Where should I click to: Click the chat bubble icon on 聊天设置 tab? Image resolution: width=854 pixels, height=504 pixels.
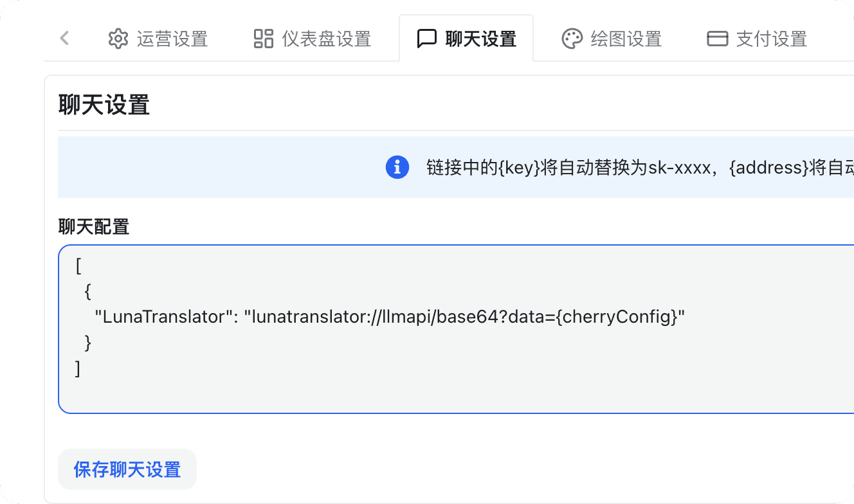pyautogui.click(x=425, y=39)
